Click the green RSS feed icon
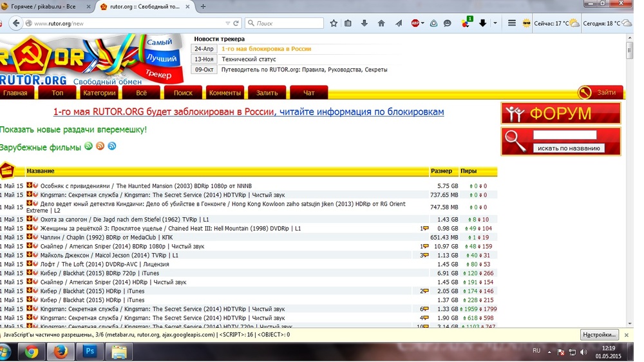 click(x=88, y=146)
